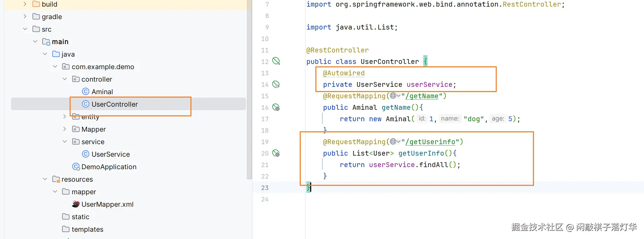This screenshot has width=644, height=239.
Task: Click the Mapper package icon
Action: click(x=76, y=129)
